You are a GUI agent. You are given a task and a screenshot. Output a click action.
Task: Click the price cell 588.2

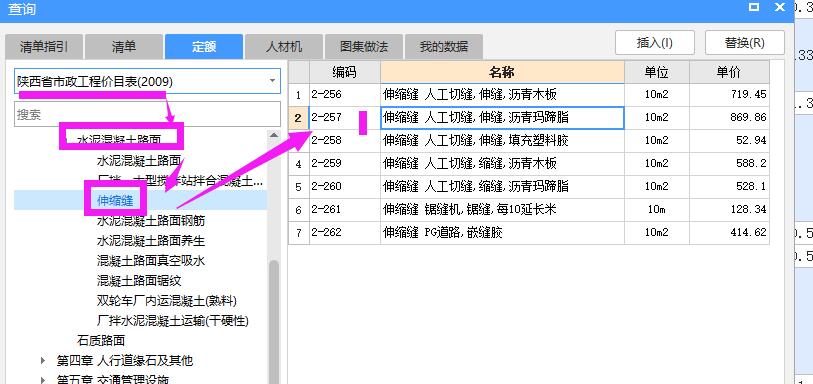[729, 163]
